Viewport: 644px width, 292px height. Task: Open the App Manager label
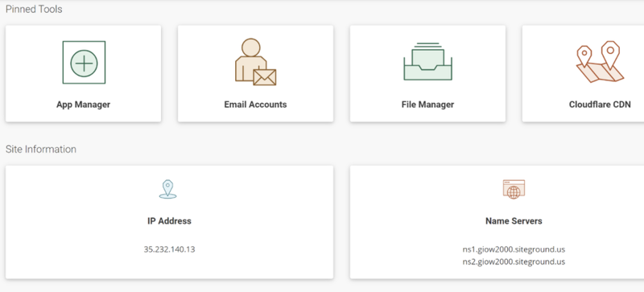coord(84,105)
